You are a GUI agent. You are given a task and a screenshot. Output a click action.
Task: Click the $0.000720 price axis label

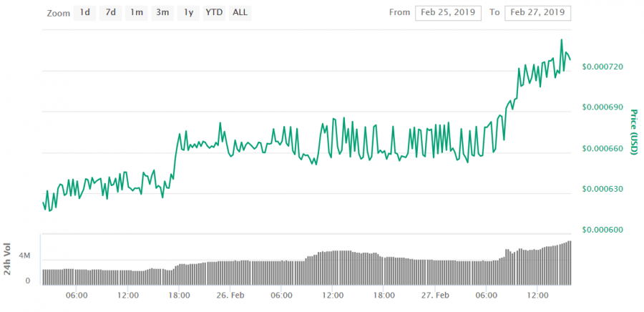pyautogui.click(x=602, y=67)
